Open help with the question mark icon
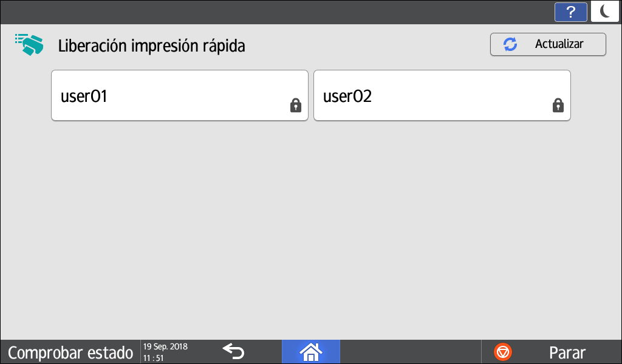 pyautogui.click(x=570, y=12)
